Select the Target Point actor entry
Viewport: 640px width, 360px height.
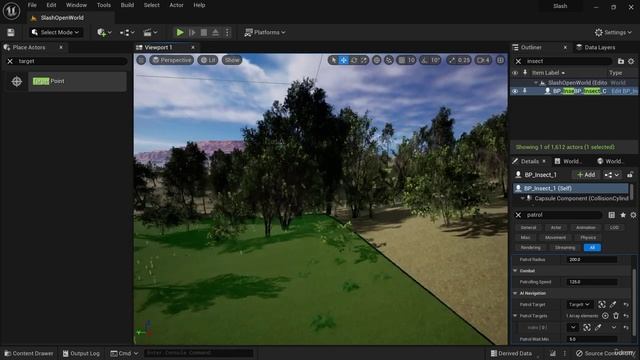77,81
